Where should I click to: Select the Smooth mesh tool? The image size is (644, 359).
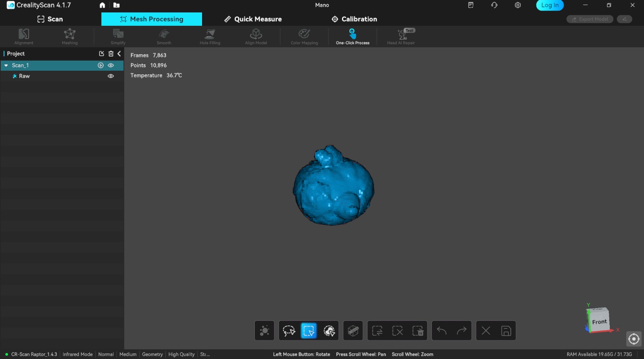(x=164, y=36)
